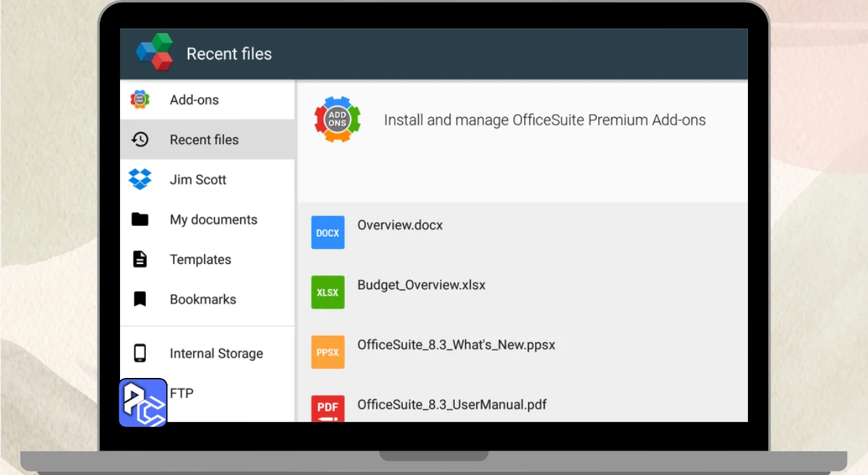Click the Templates document icon

(x=140, y=259)
